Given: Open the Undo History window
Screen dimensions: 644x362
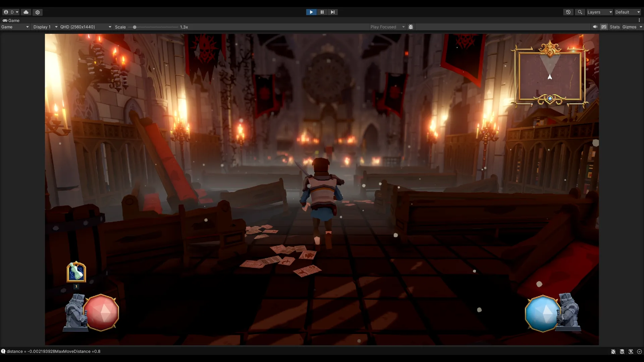Looking at the screenshot, I should pyautogui.click(x=568, y=12).
